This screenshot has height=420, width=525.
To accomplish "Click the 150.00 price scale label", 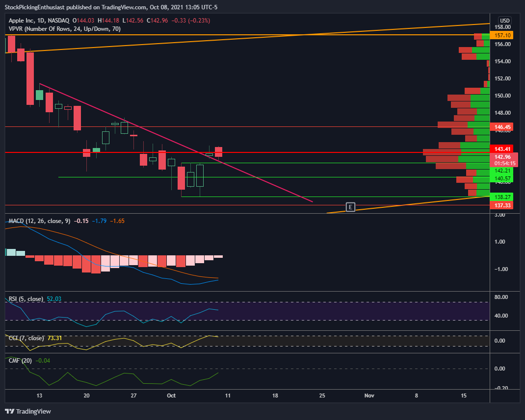I will coord(502,96).
